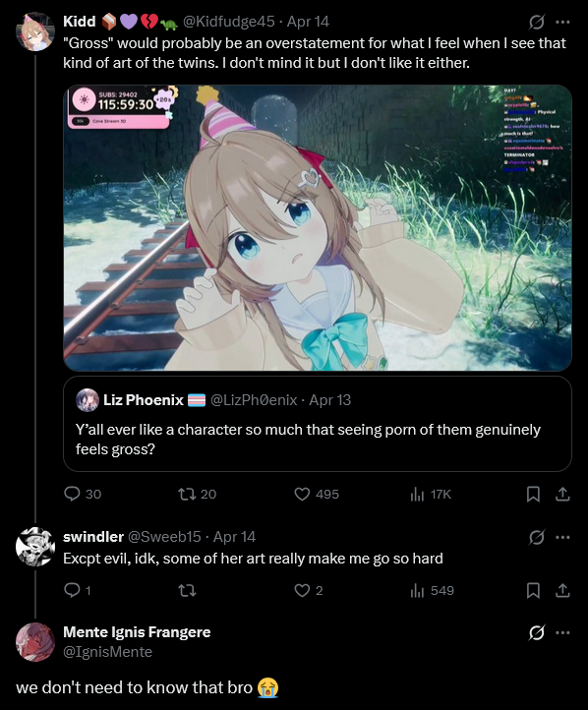Bookmark swindler's reply
Viewport: 588px width, 710px height.
[533, 590]
